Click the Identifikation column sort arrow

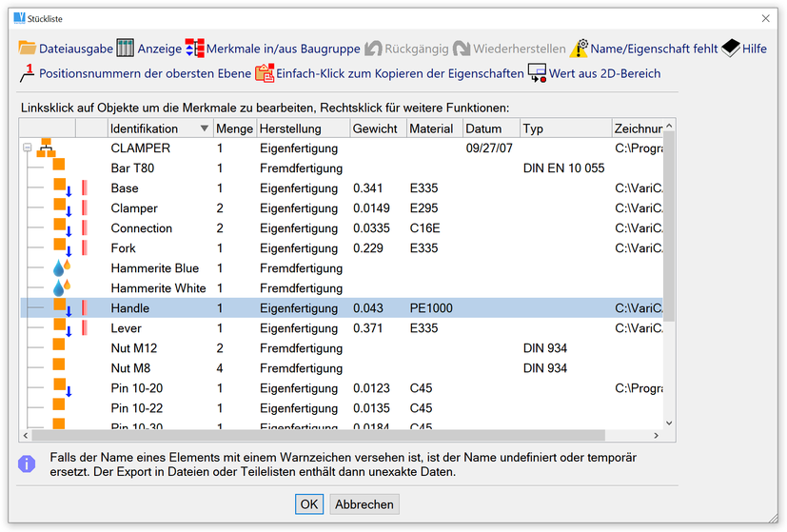[204, 129]
